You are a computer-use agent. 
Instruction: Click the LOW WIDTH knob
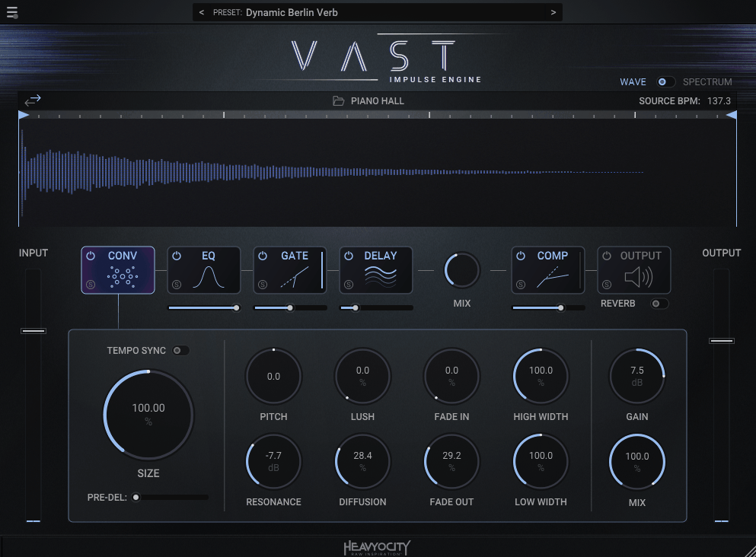click(x=541, y=462)
